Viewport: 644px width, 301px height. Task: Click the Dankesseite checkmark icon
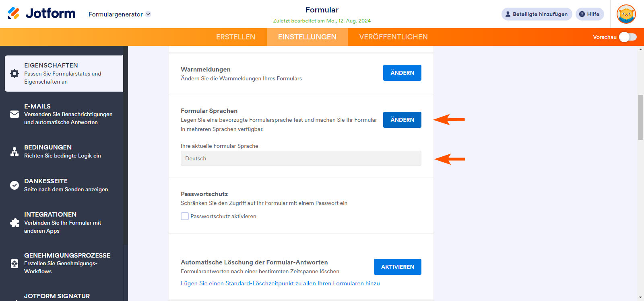14,185
